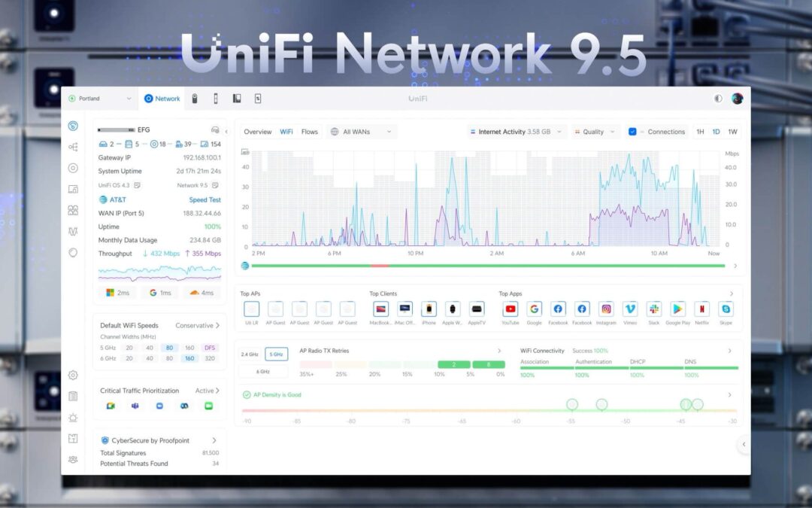Open the Internet Activity dropdown
Image resolution: width=812 pixels, height=508 pixels.
tap(515, 132)
